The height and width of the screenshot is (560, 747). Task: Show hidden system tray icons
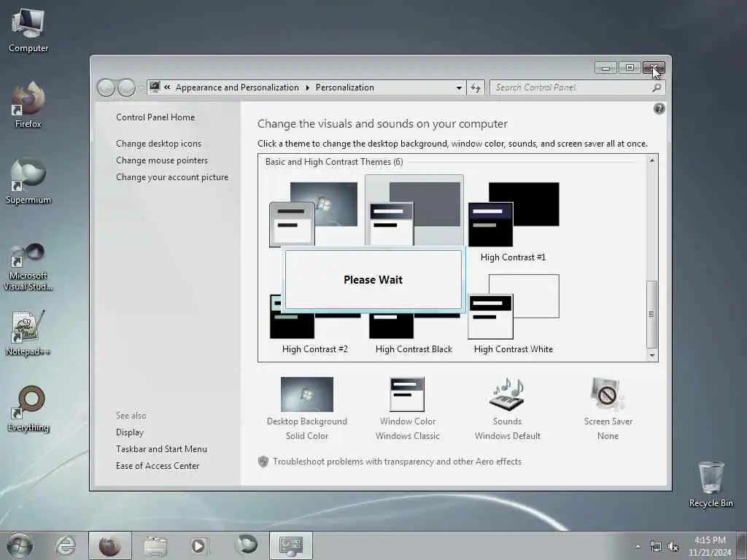(x=638, y=546)
